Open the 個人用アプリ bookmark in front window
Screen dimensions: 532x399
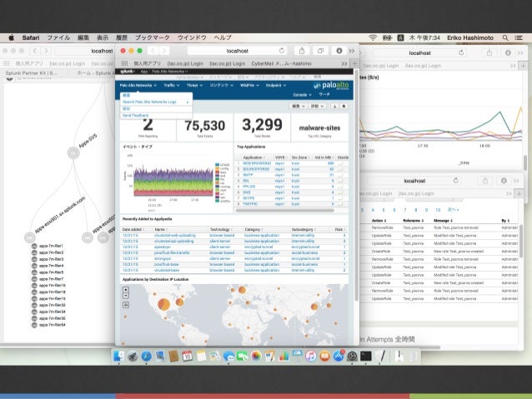click(x=148, y=63)
